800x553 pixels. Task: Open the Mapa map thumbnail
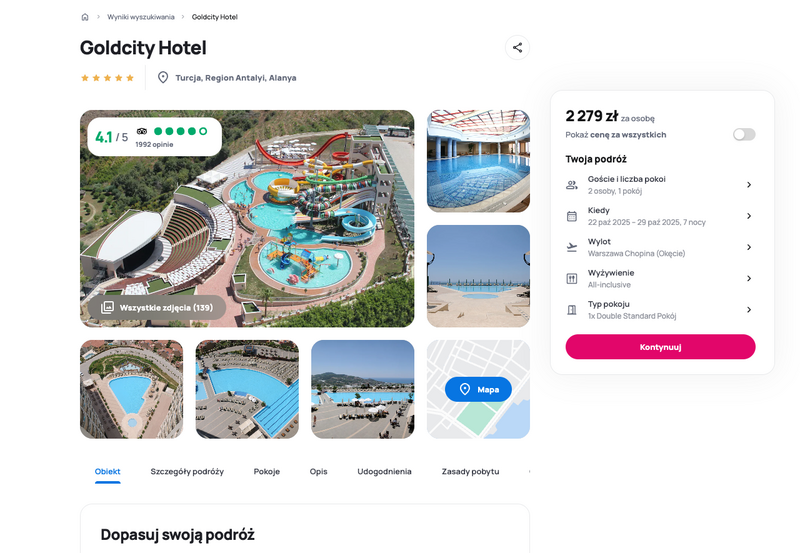(x=478, y=389)
